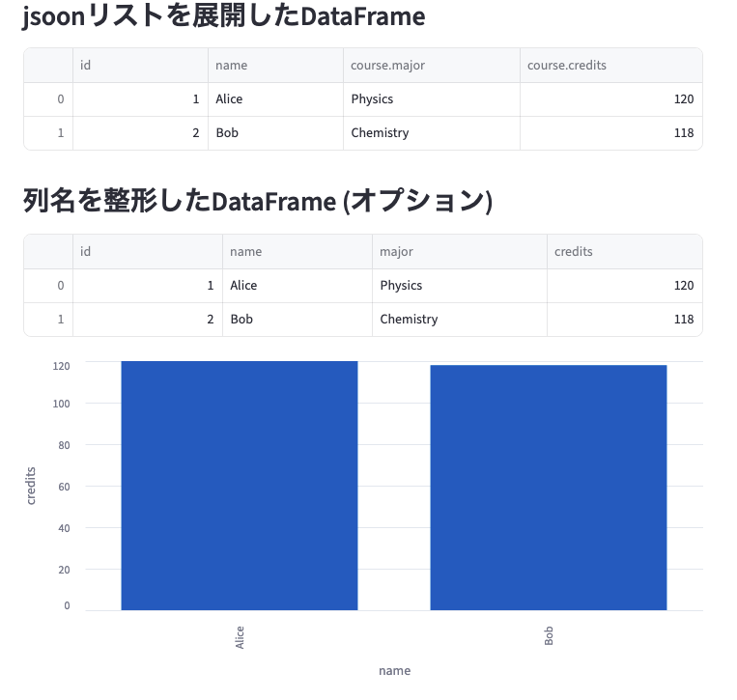Viewport: 737px width, 700px height.
Task: Click the jsoonリストを展開したDataFrame heading
Action: pyautogui.click(x=224, y=15)
